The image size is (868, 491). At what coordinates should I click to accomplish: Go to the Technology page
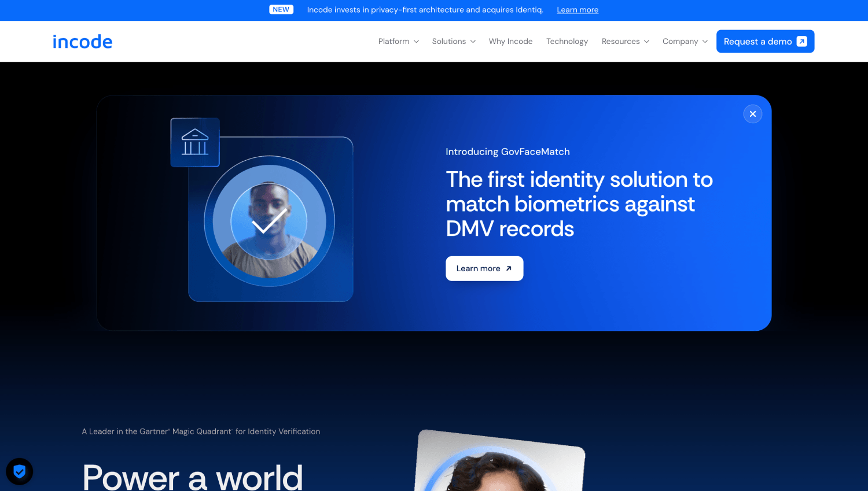[567, 42]
